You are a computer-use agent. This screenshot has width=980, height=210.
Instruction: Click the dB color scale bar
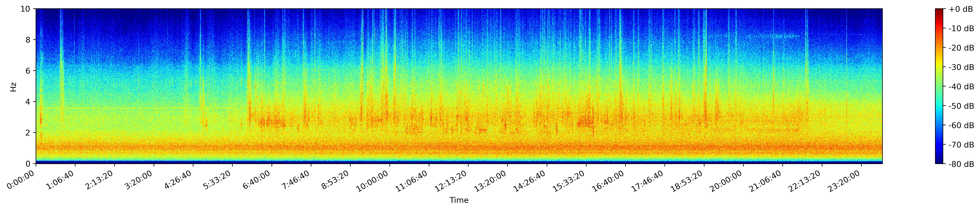click(x=939, y=86)
